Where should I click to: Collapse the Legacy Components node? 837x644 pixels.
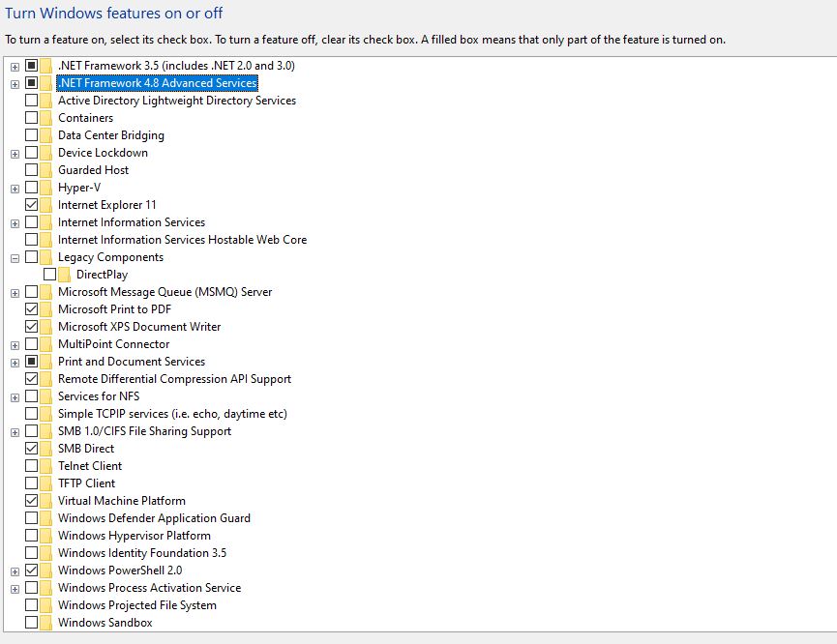pos(15,258)
